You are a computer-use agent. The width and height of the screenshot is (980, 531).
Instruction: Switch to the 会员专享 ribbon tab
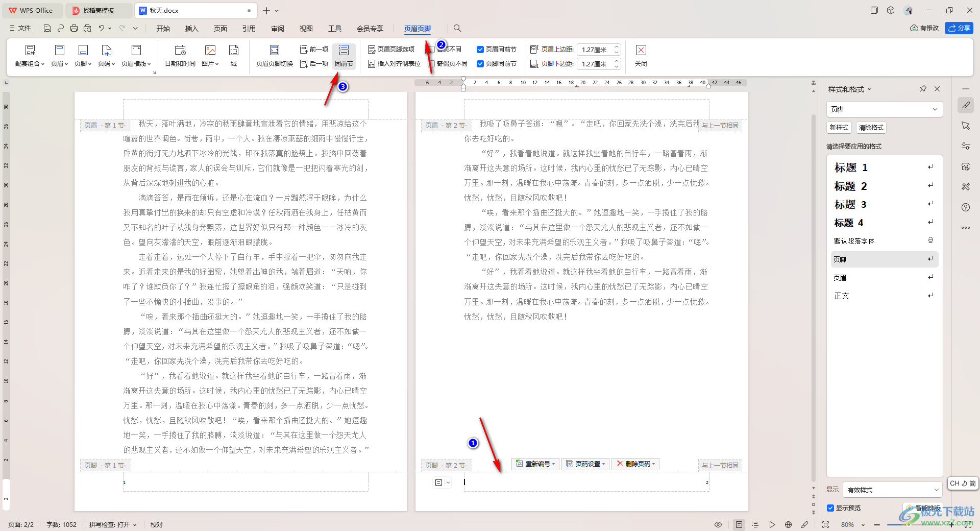pos(370,29)
